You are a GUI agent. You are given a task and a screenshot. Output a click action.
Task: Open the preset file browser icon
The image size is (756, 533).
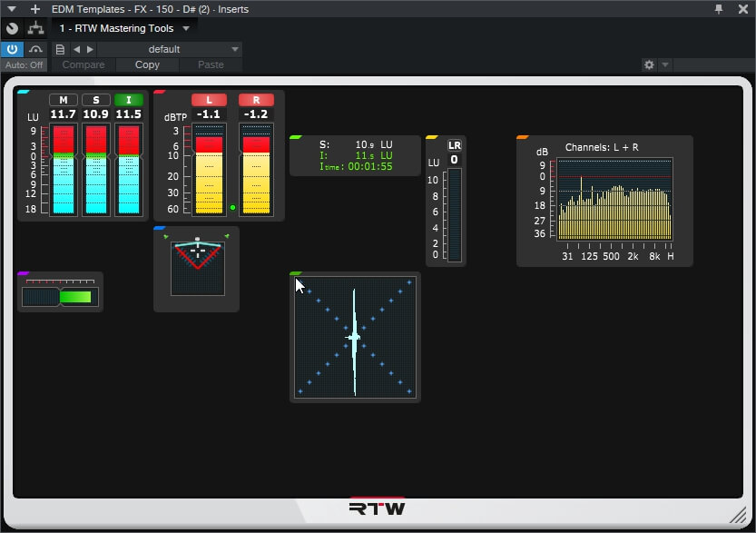(60, 49)
